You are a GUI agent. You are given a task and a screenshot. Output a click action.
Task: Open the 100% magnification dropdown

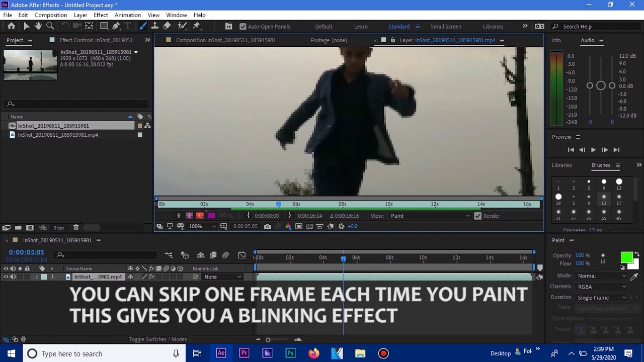point(202,226)
